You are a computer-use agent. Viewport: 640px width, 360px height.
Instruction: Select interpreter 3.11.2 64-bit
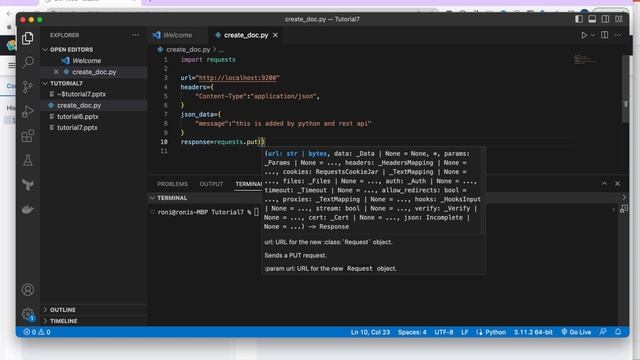click(533, 332)
